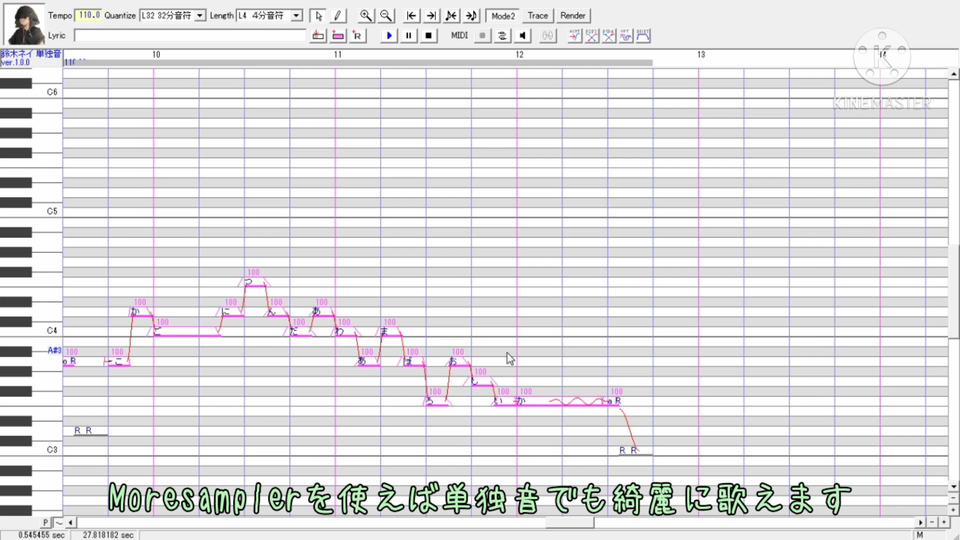Click the M indicator in status bar

click(x=919, y=535)
